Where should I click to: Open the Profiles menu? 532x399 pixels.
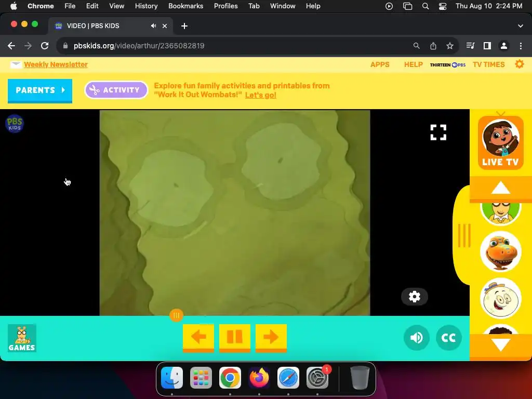tap(225, 6)
